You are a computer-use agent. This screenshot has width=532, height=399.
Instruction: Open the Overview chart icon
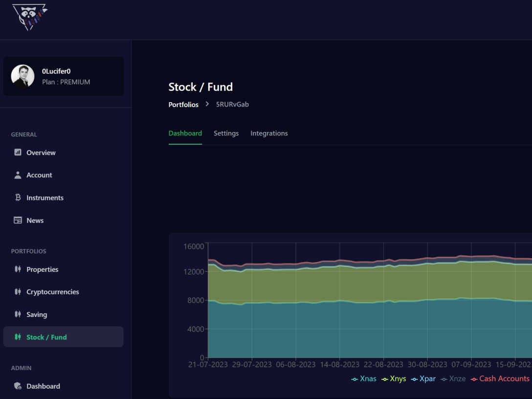pos(18,153)
